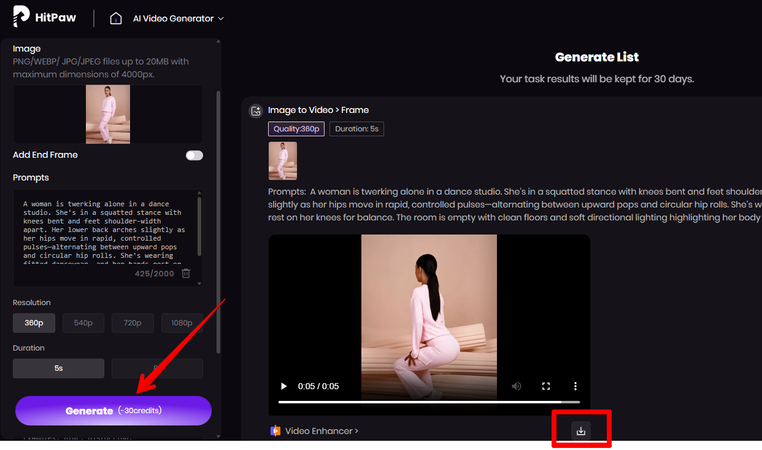This screenshot has width=762, height=450.
Task: Play the generated video
Action: pos(283,386)
